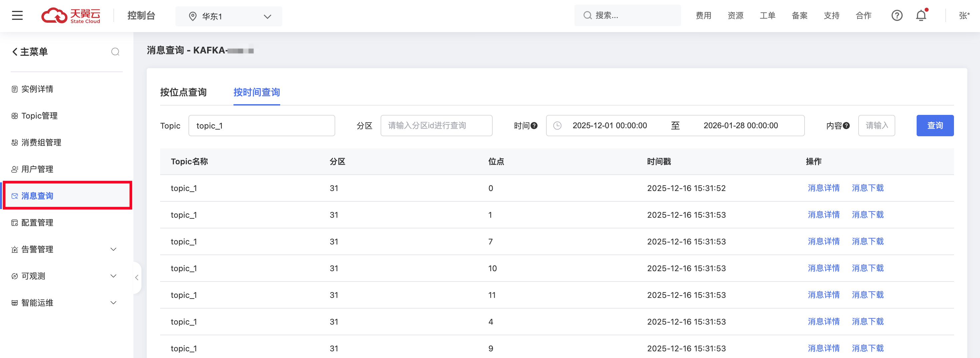Go back to 主菜单
Image resolution: width=980 pixels, height=358 pixels.
tap(30, 52)
